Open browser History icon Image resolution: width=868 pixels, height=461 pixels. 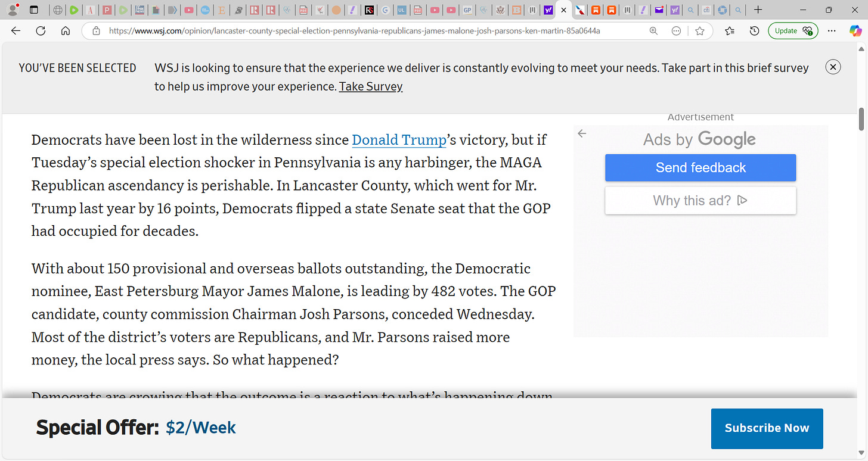click(754, 31)
